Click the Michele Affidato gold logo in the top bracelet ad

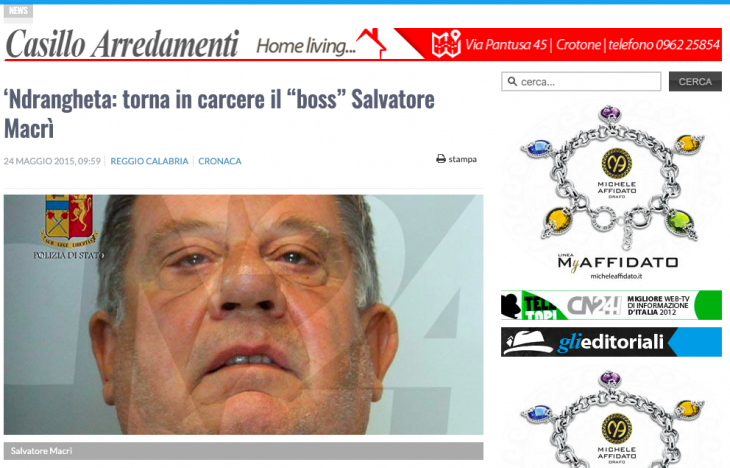[x=616, y=163]
